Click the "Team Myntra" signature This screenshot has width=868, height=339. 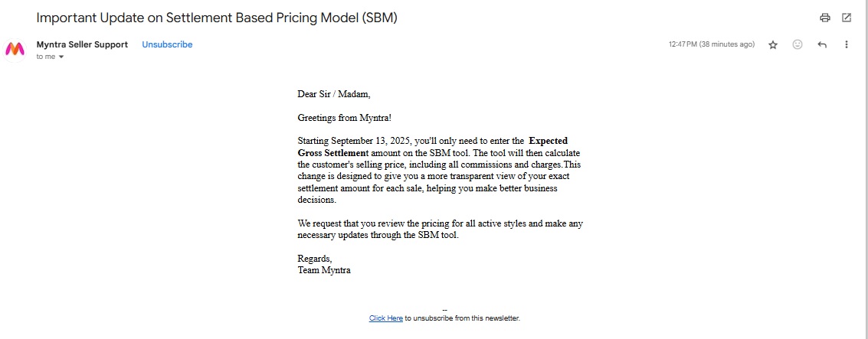[x=324, y=270]
